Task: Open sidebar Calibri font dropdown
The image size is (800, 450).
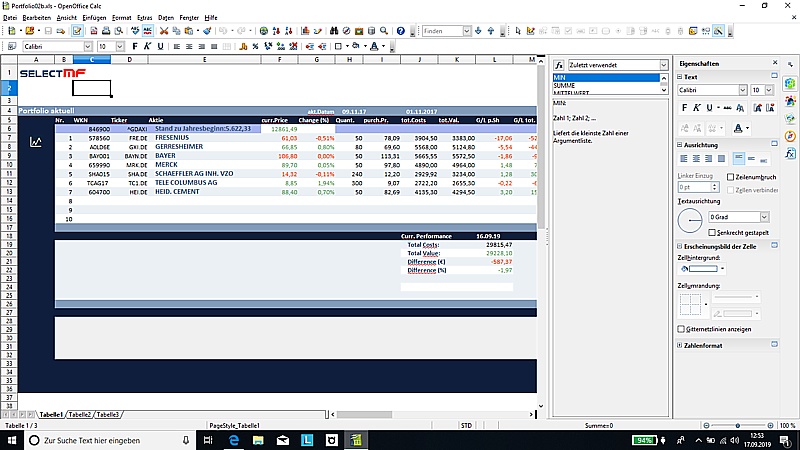Action: click(742, 90)
